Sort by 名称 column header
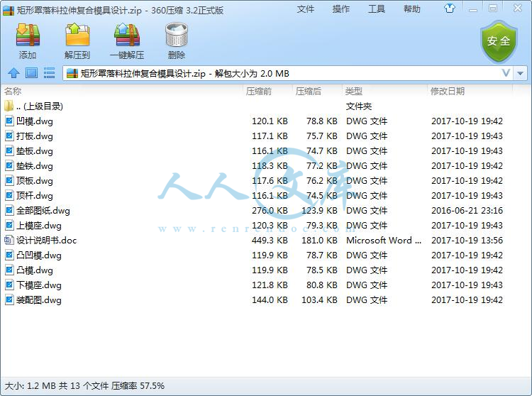The width and height of the screenshot is (532, 396). pos(13,92)
